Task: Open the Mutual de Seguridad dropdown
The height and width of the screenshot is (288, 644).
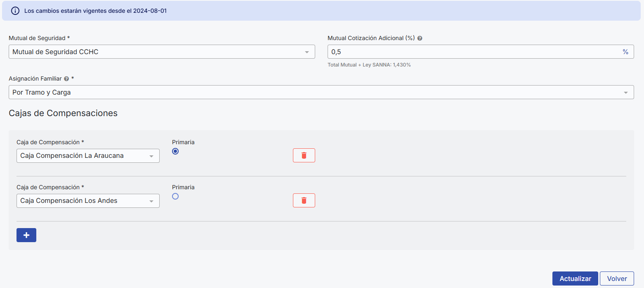Action: pyautogui.click(x=162, y=52)
